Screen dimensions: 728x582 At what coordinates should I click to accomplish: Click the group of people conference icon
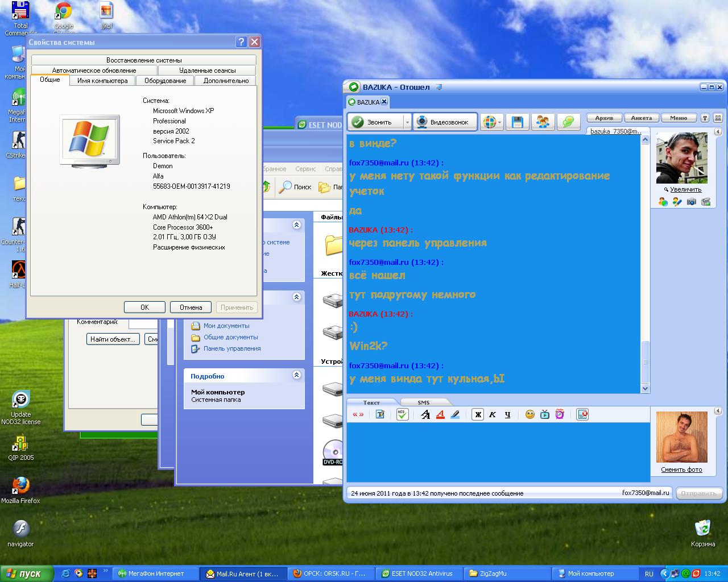pos(543,122)
